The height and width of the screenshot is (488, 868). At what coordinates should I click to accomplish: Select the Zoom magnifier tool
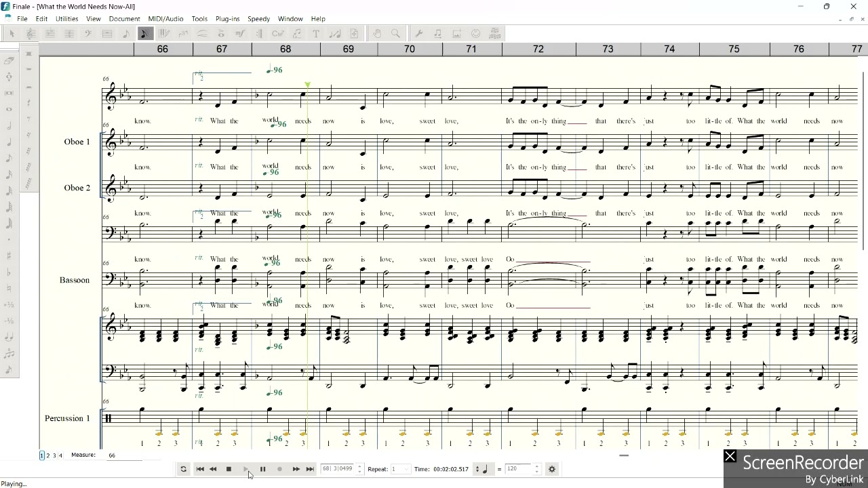tap(395, 33)
